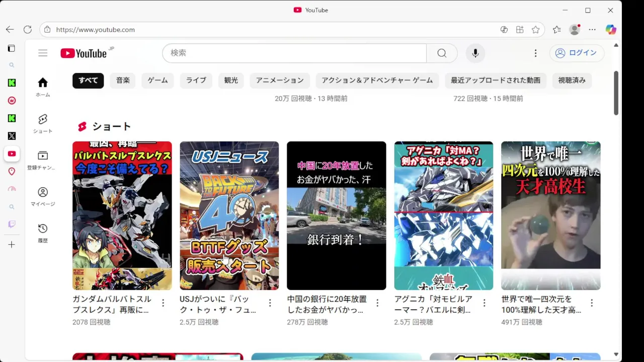The image size is (644, 362).
Task: Add a new tab with plus icon
Action: (x=12, y=244)
